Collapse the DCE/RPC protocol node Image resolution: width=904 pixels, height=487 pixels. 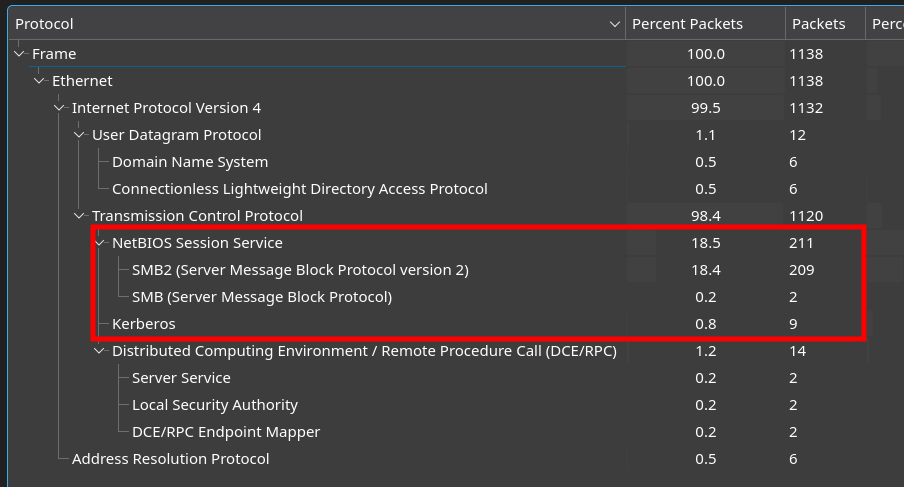pos(100,351)
